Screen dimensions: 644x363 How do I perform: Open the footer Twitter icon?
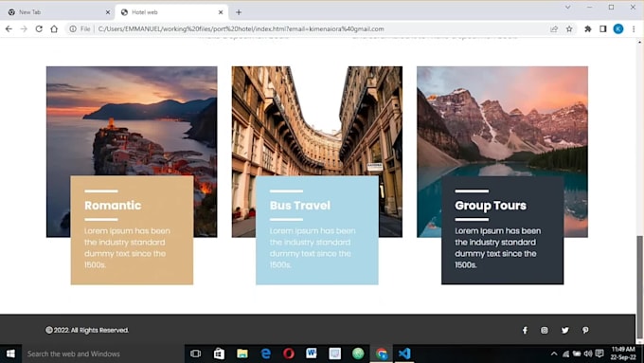coord(565,330)
